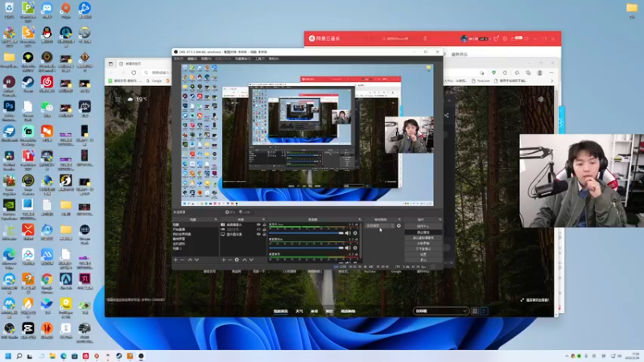Image resolution: width=644 pixels, height=362 pixels.
Task: Open settings gear in NetEase Cloud Music title bar
Action: pos(505,39)
